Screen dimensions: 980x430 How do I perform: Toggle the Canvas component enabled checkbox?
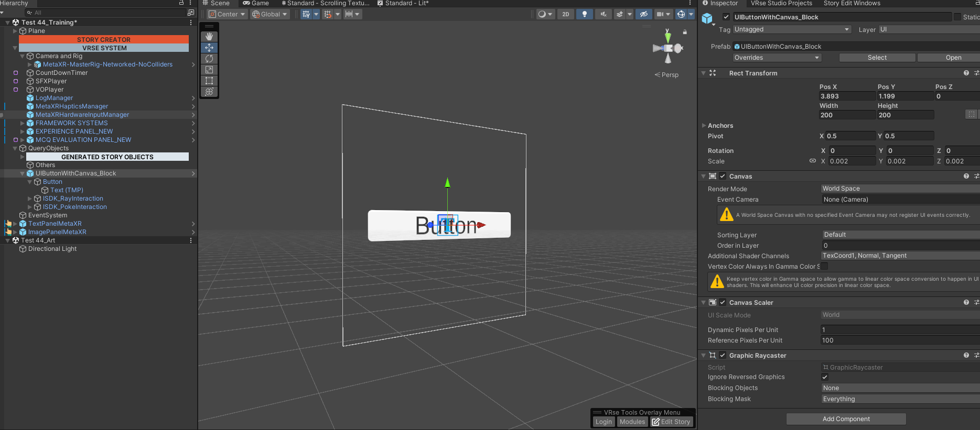click(x=723, y=177)
